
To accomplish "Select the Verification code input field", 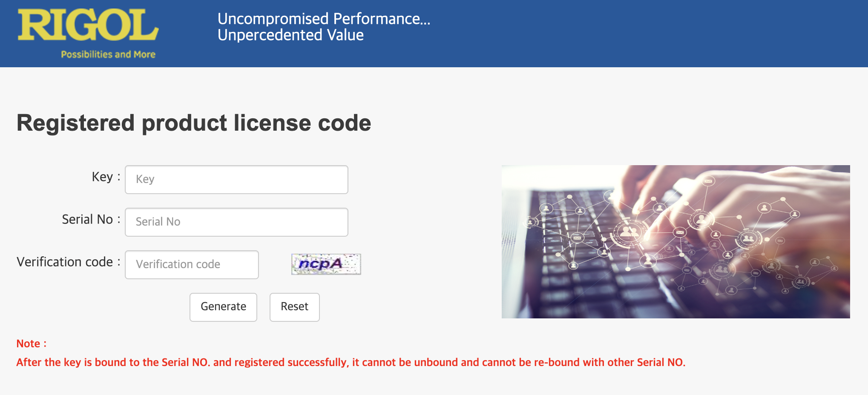I will point(192,265).
